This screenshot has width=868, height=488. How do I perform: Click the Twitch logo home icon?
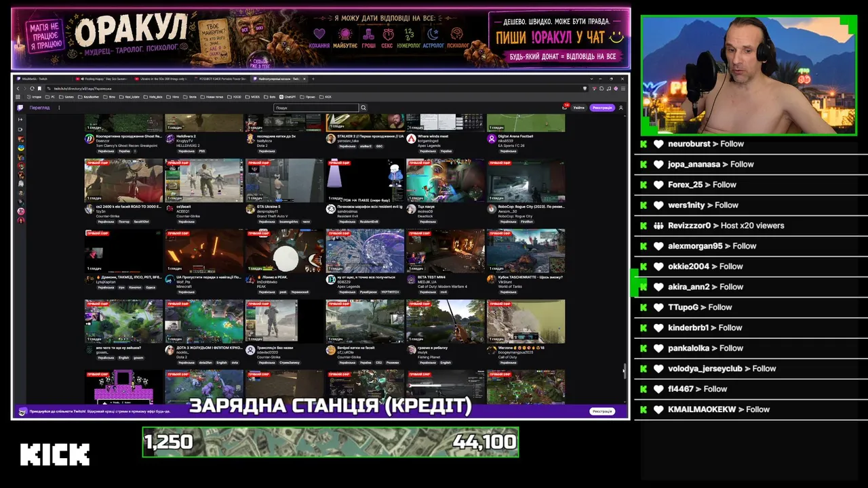20,108
